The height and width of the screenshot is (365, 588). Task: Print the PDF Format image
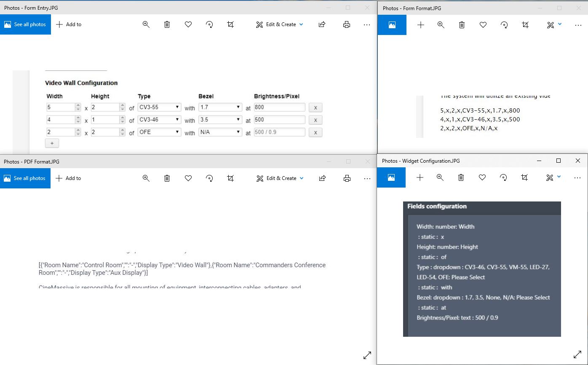(347, 178)
